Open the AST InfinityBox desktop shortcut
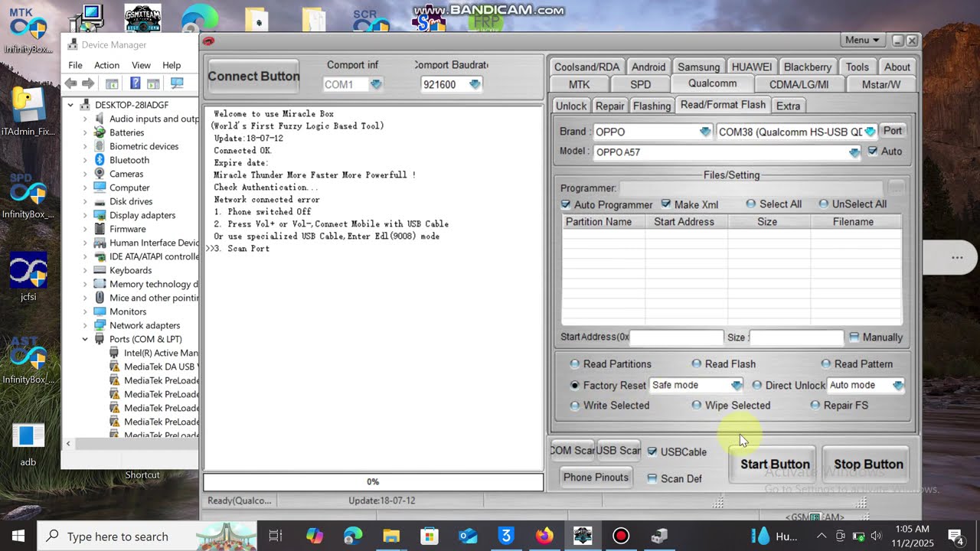This screenshot has height=551, width=980. pyautogui.click(x=28, y=360)
